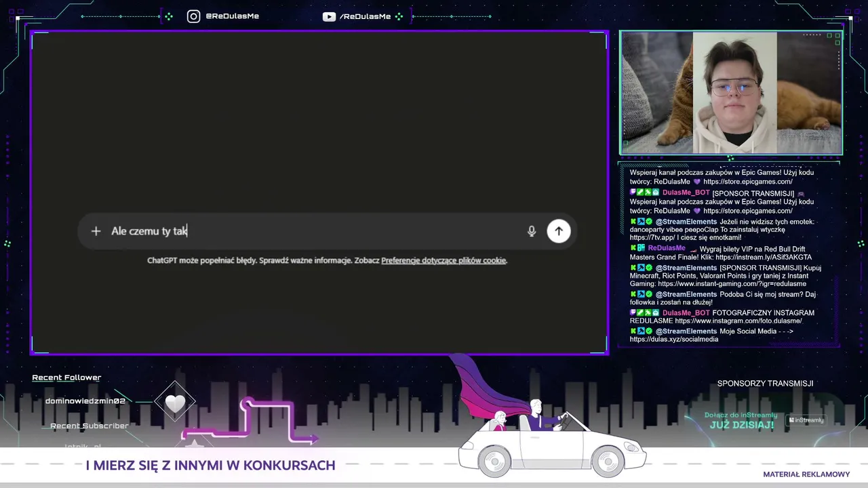This screenshot has height=488, width=868.
Task: Focus the prompt field containing "Ale czemu ty tak"
Action: 327,231
